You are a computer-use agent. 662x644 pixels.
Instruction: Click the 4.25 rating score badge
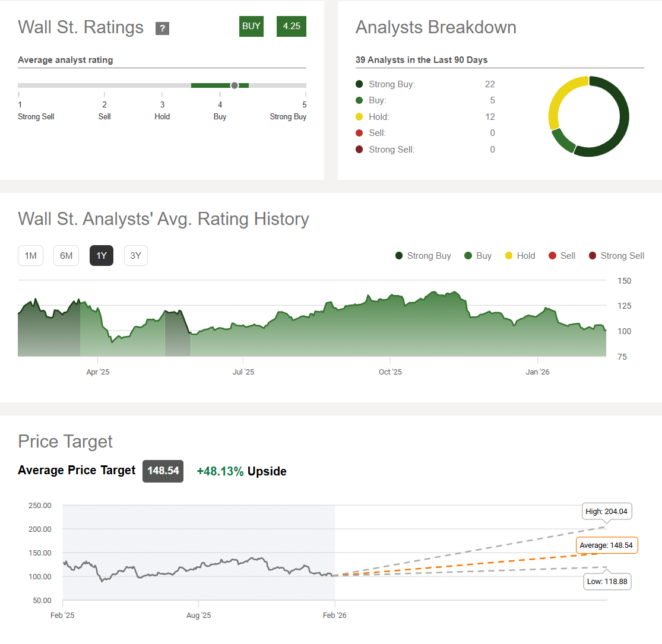(x=292, y=27)
